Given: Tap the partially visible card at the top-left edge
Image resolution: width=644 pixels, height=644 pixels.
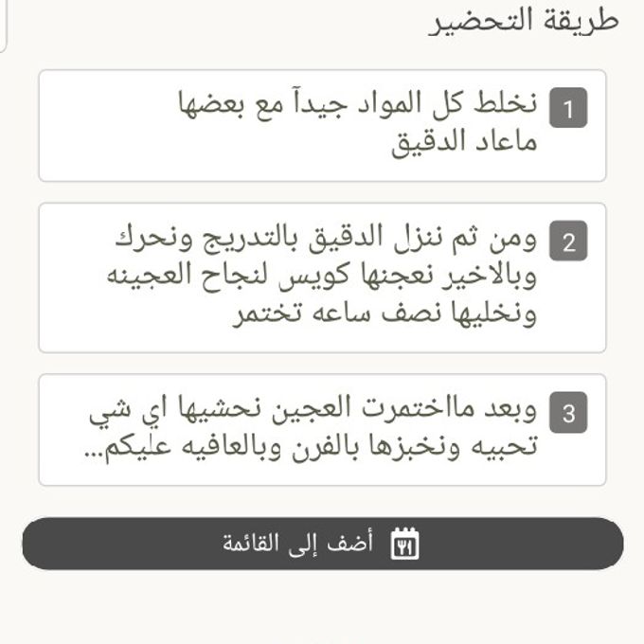Looking at the screenshot, I should point(3,26).
